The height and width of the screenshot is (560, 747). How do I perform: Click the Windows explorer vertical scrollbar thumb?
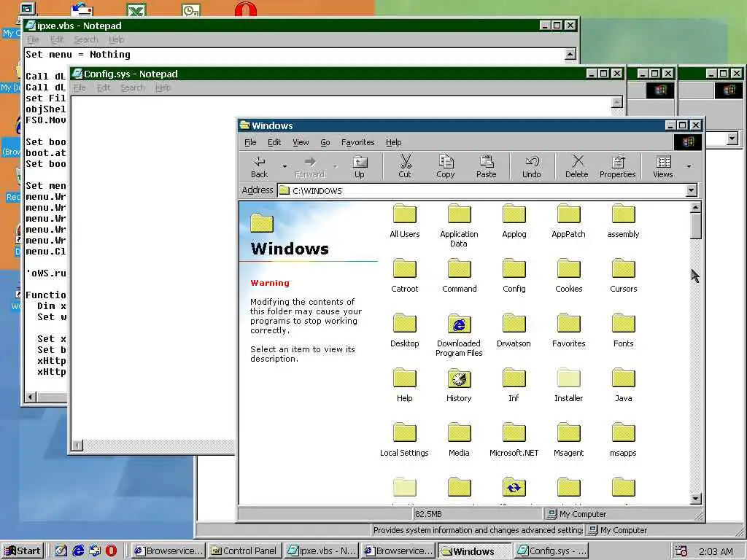pyautogui.click(x=695, y=226)
